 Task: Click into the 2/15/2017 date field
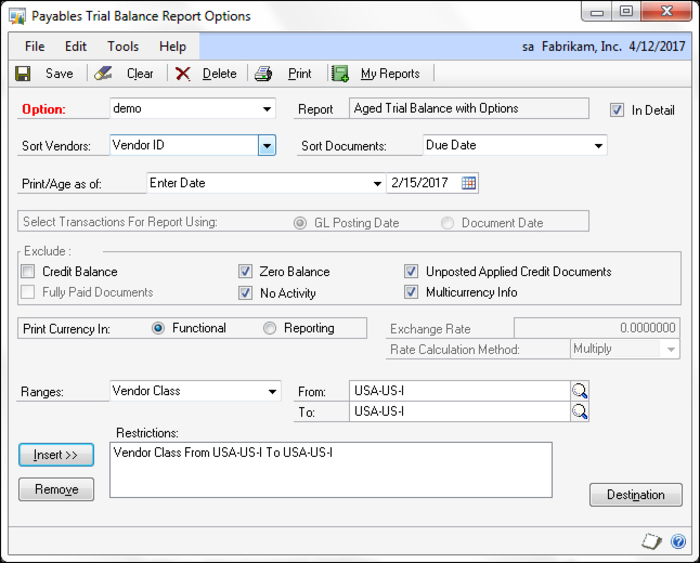[424, 183]
